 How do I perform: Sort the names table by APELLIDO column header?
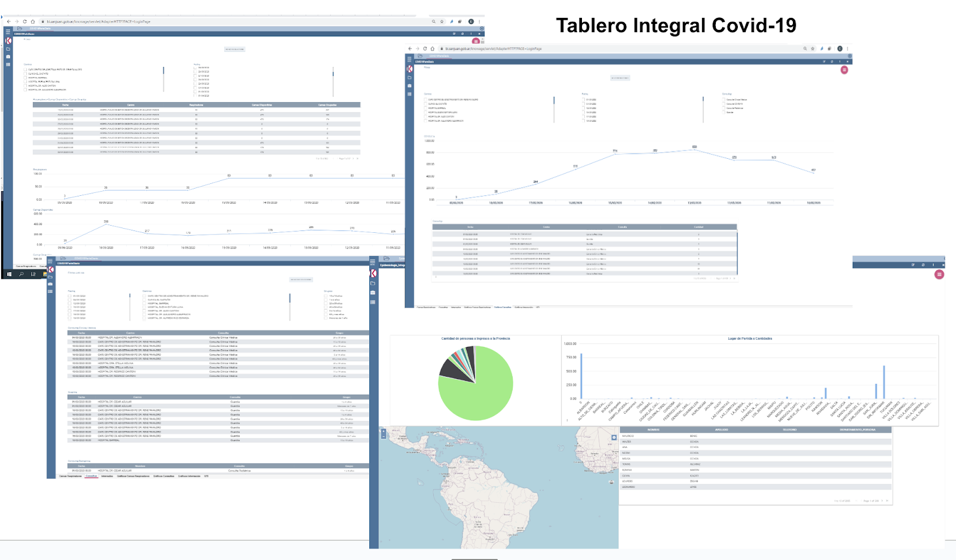coord(722,430)
